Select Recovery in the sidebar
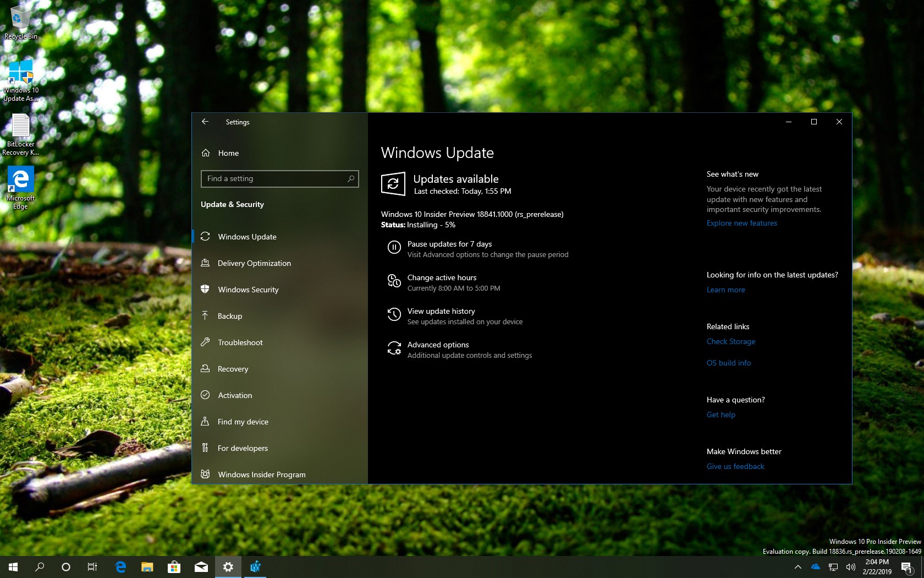 (x=233, y=369)
